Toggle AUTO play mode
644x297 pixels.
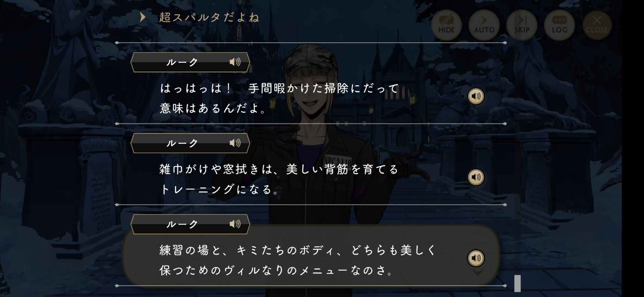click(484, 25)
